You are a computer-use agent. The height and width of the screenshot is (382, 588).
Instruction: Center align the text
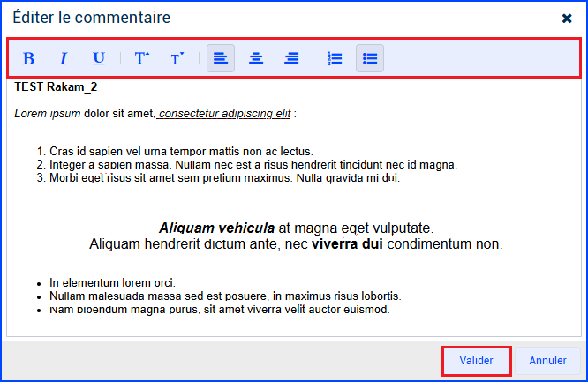(x=256, y=58)
